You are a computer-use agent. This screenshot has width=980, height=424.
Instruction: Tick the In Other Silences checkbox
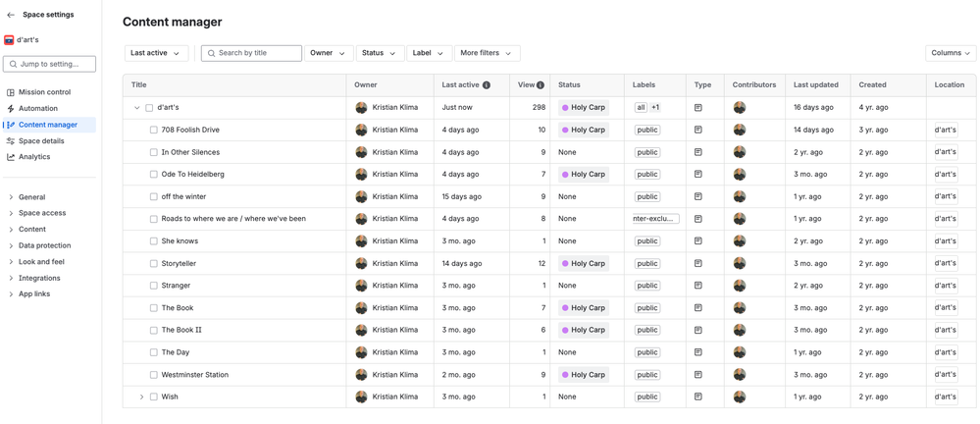(x=154, y=152)
